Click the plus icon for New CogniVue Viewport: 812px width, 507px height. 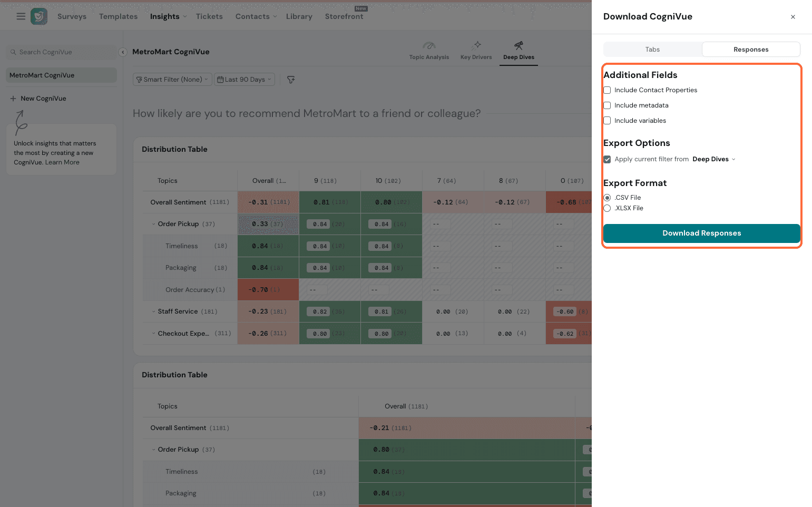[x=13, y=99]
